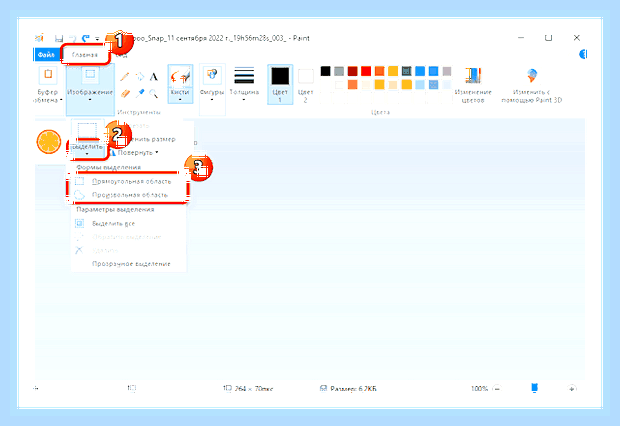Select the Pencil tool
Image resolution: width=620 pixels, height=426 pixels.
tap(125, 76)
